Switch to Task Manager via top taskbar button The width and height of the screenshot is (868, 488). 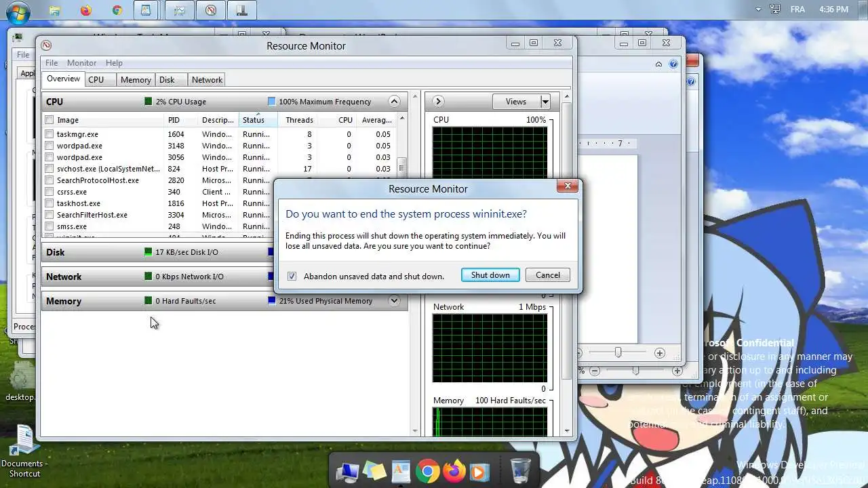click(179, 10)
